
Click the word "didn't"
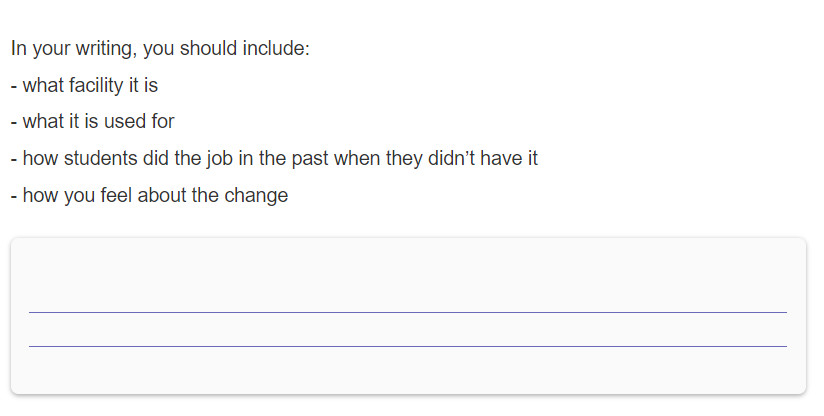[451, 158]
